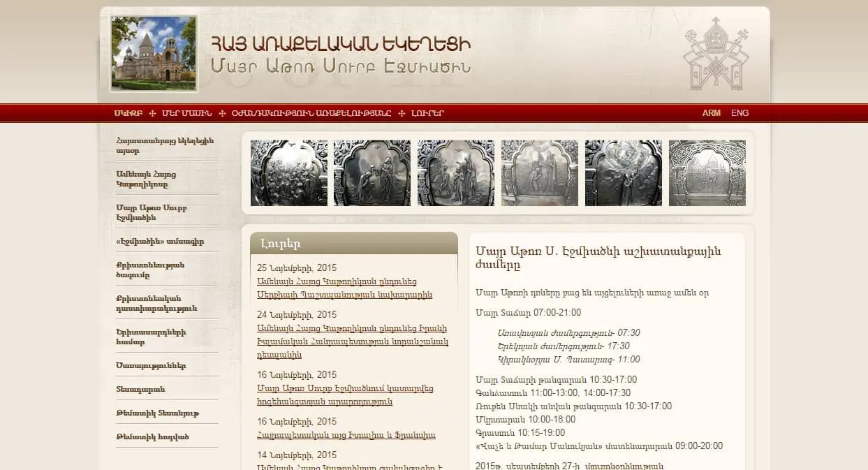Click the date text 14 Նոյեմբերի, 2015

click(297, 455)
